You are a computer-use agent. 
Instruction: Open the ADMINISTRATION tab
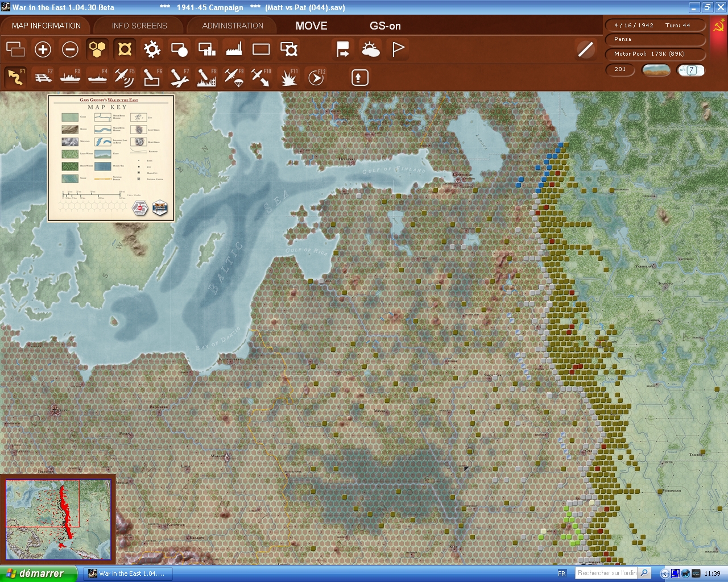point(233,26)
